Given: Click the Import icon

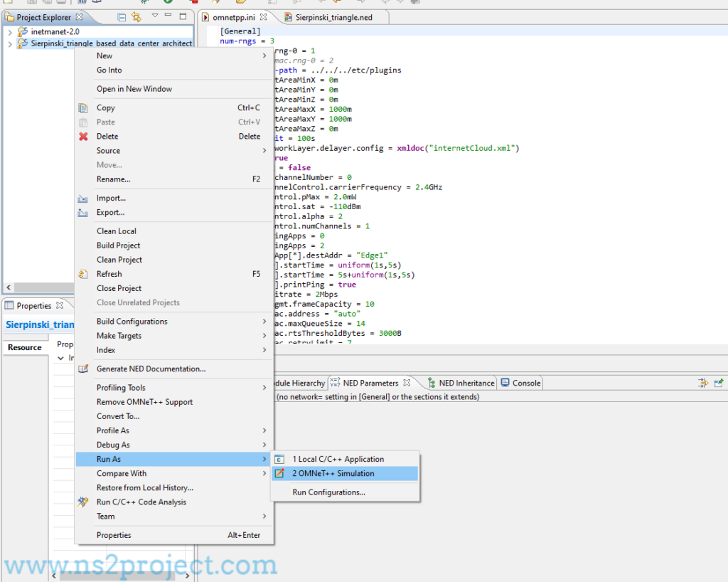Looking at the screenshot, I should [83, 199].
